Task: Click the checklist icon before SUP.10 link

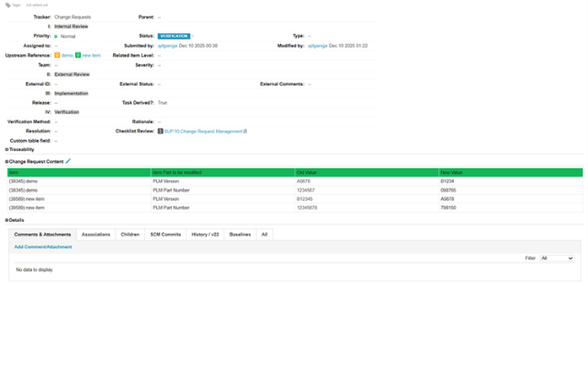Action: tap(160, 131)
